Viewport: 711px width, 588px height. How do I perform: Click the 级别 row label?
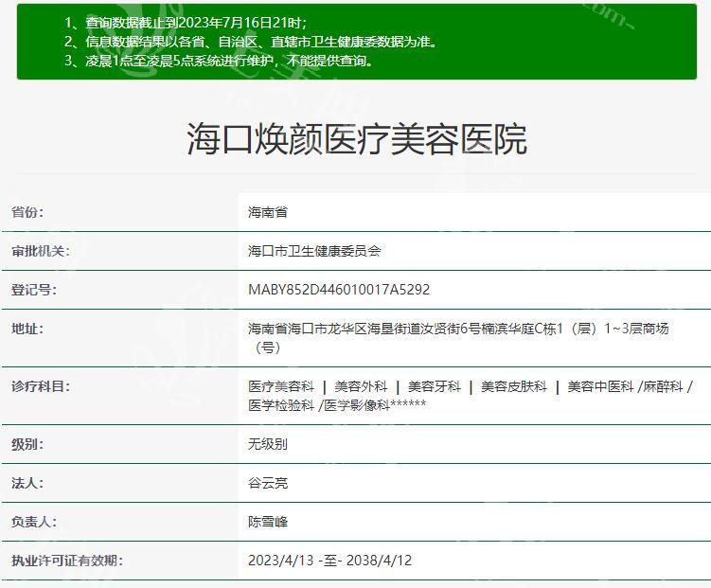pos(27,443)
